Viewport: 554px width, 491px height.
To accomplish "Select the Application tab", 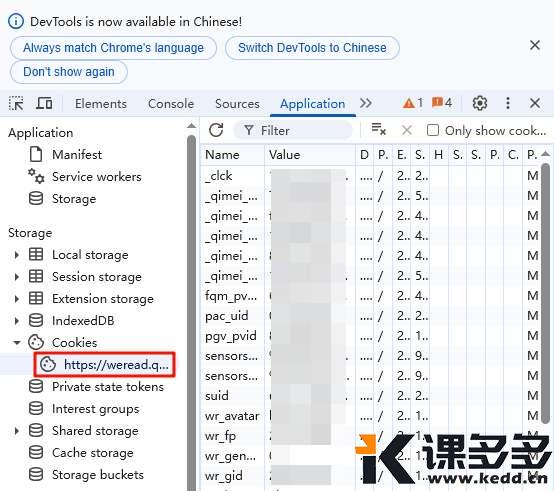I will click(313, 104).
